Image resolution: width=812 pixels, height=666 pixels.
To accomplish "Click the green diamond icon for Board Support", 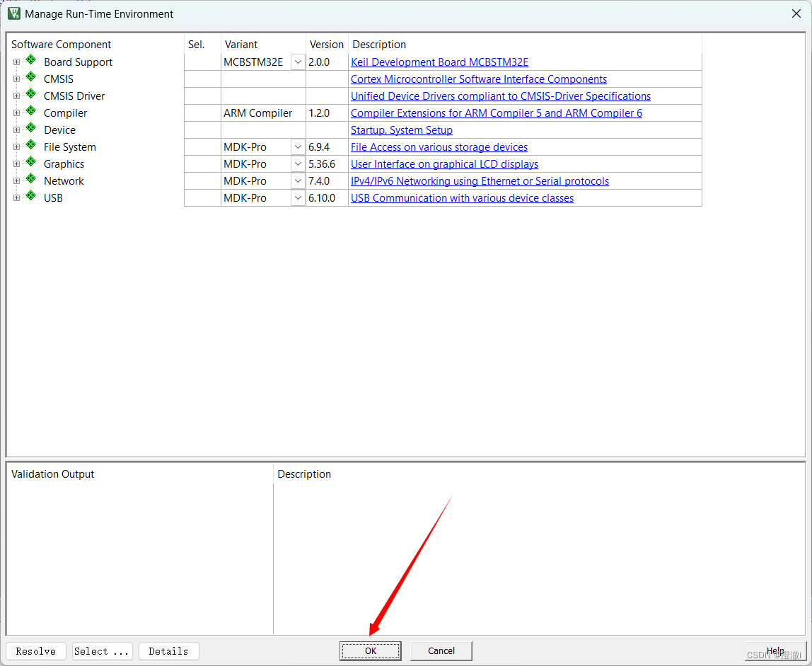I will pyautogui.click(x=31, y=60).
